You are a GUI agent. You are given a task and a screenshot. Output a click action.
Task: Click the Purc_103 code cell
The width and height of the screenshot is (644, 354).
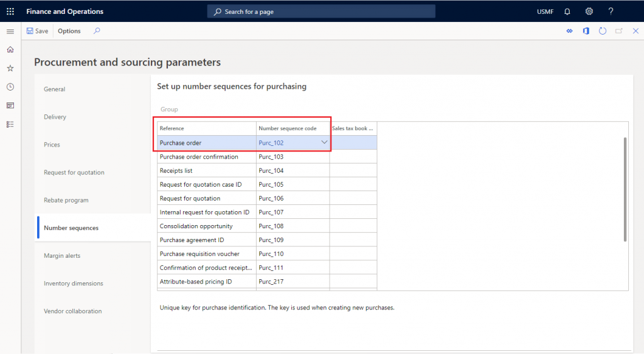(x=293, y=157)
